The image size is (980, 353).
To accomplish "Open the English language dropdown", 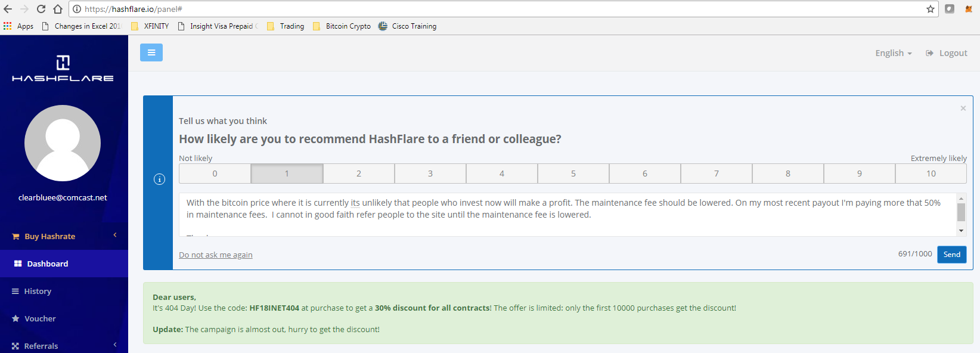I will click(x=893, y=53).
